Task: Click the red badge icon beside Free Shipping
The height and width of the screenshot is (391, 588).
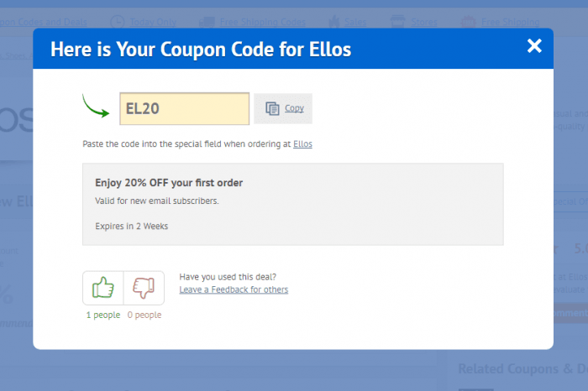Action: [469, 22]
